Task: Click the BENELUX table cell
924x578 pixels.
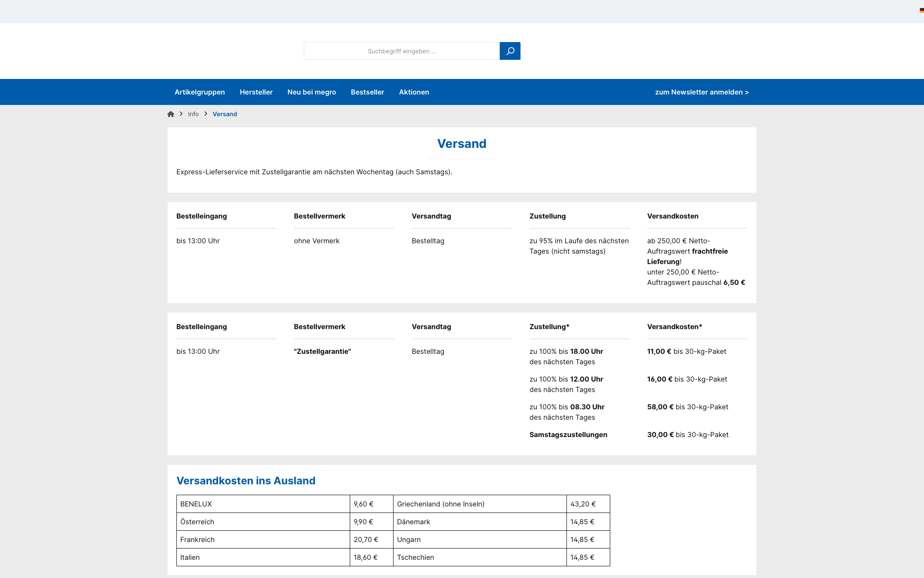Action: pos(263,504)
